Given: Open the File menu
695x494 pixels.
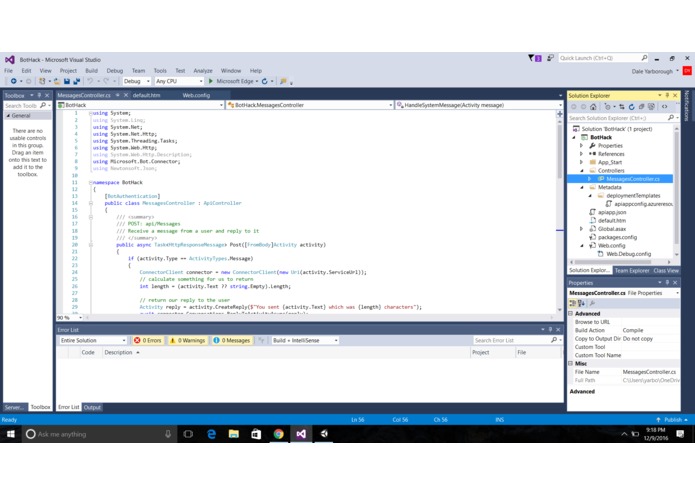Looking at the screenshot, I should point(8,71).
